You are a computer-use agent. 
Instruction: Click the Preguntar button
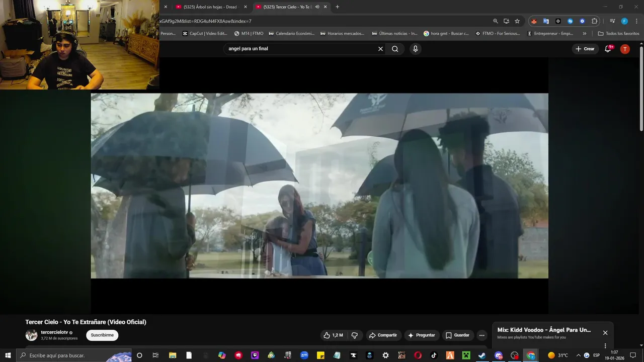coord(421,335)
